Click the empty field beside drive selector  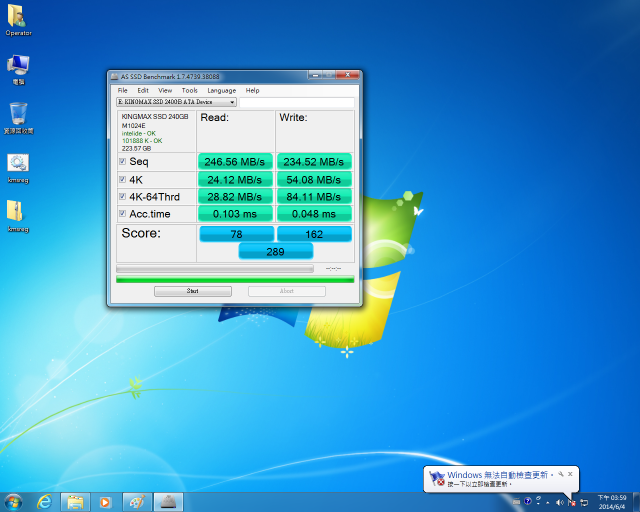(x=296, y=102)
